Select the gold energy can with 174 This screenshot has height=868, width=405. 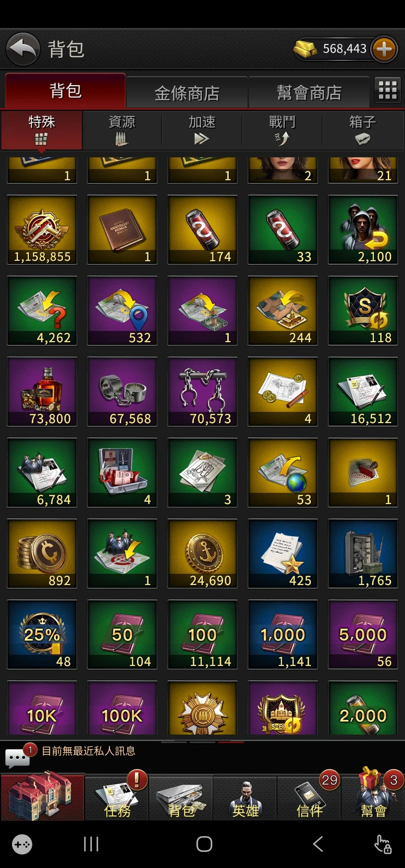point(202,230)
